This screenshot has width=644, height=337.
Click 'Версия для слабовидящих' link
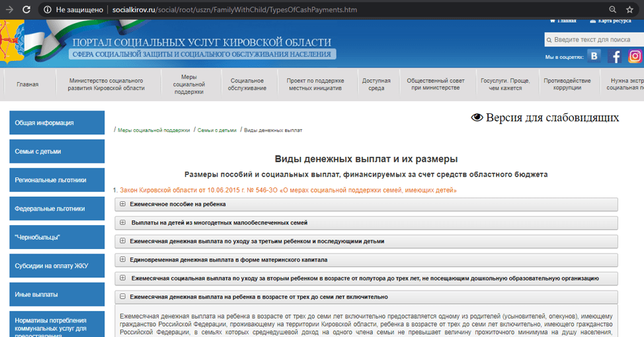(552, 118)
